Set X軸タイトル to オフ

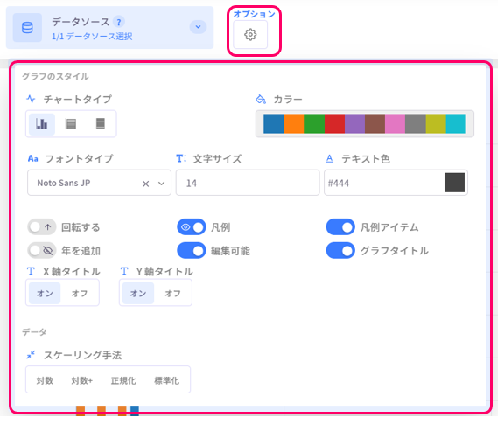tap(80, 293)
